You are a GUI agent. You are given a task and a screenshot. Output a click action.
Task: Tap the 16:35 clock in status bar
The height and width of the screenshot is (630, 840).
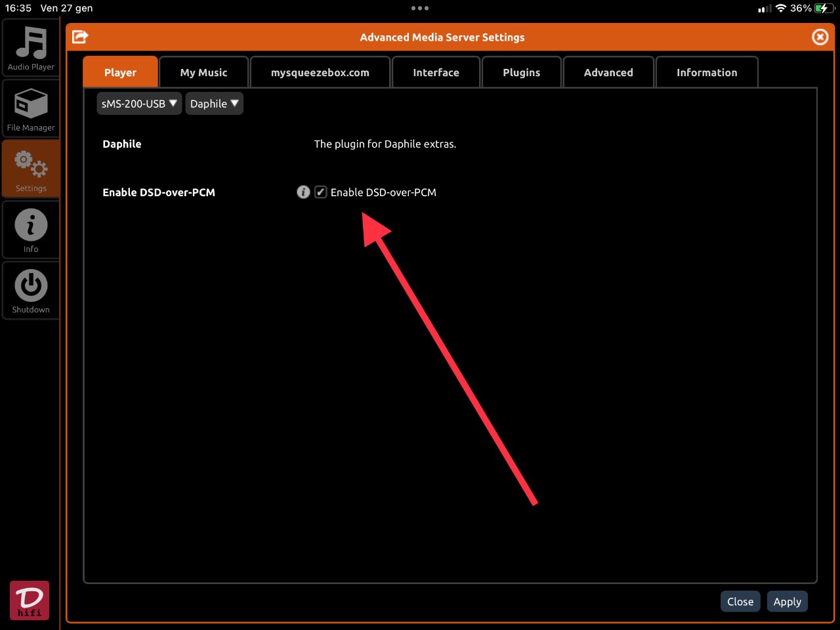point(18,8)
